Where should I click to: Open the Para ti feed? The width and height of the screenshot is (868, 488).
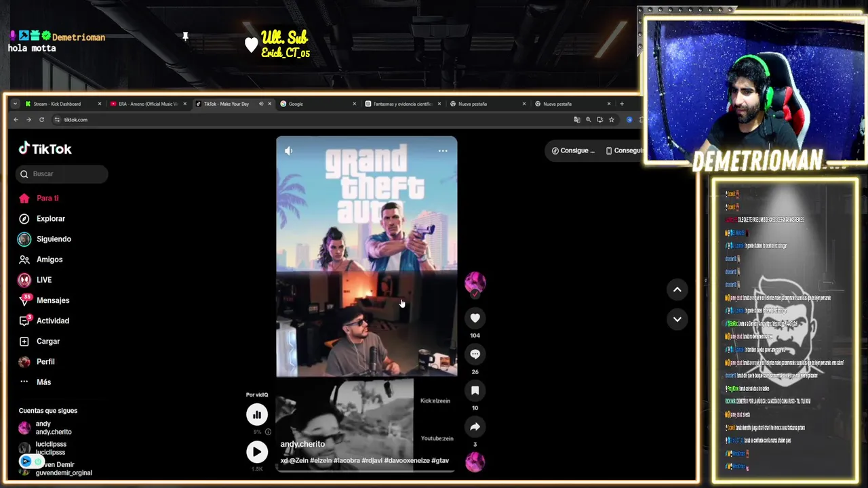(x=47, y=198)
